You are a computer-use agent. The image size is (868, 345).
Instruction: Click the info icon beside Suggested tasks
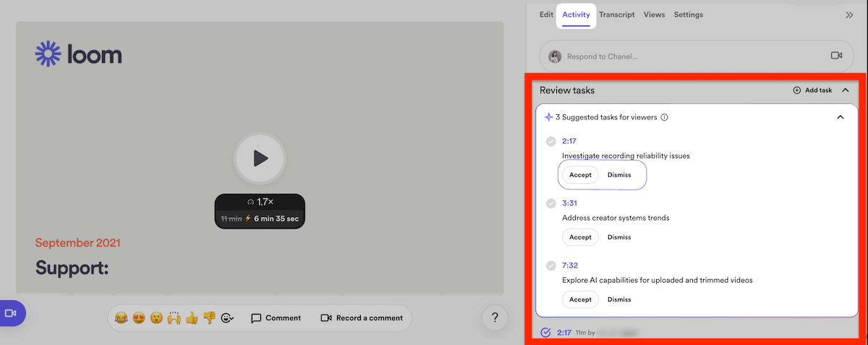point(664,117)
